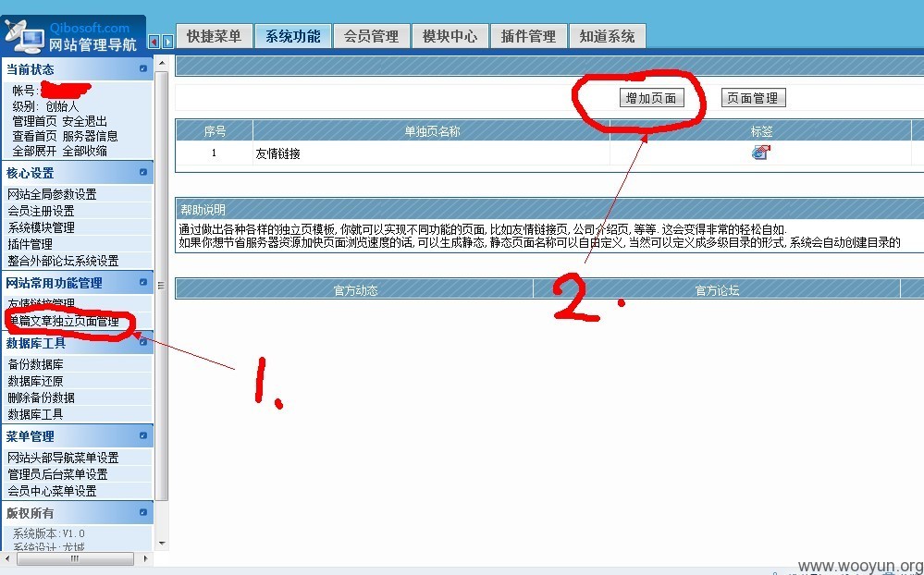This screenshot has height=575, width=924.
Task: Click the 安全退出 link
Action: 85,121
